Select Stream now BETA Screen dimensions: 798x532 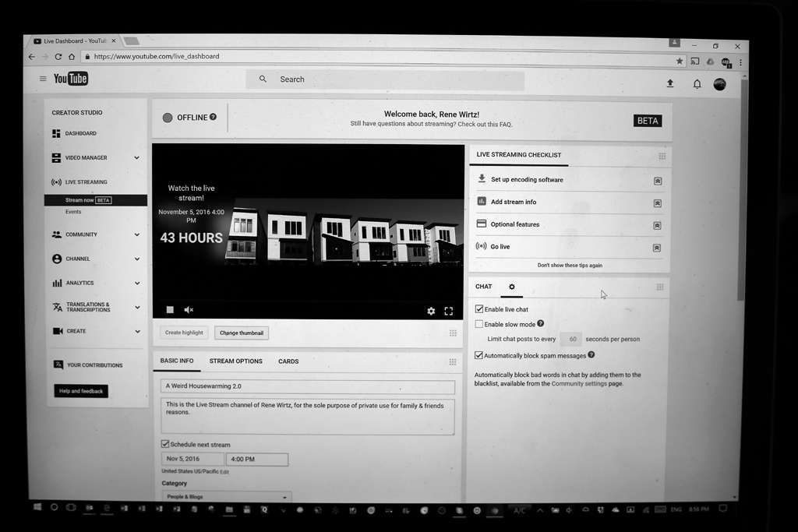96,200
